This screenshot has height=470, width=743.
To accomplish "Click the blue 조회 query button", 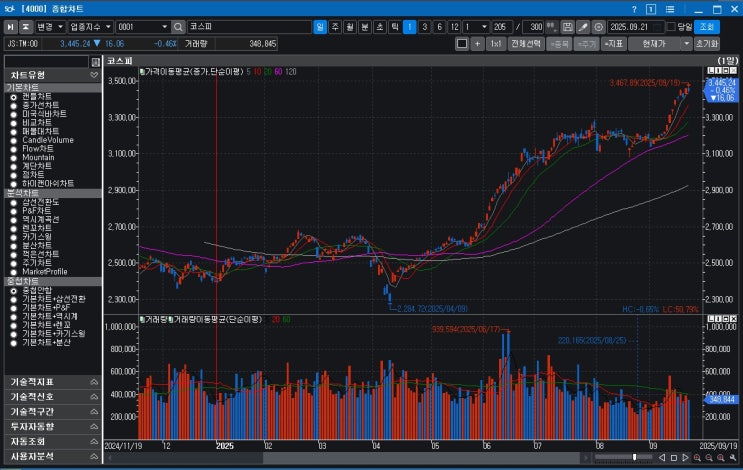I will point(707,27).
